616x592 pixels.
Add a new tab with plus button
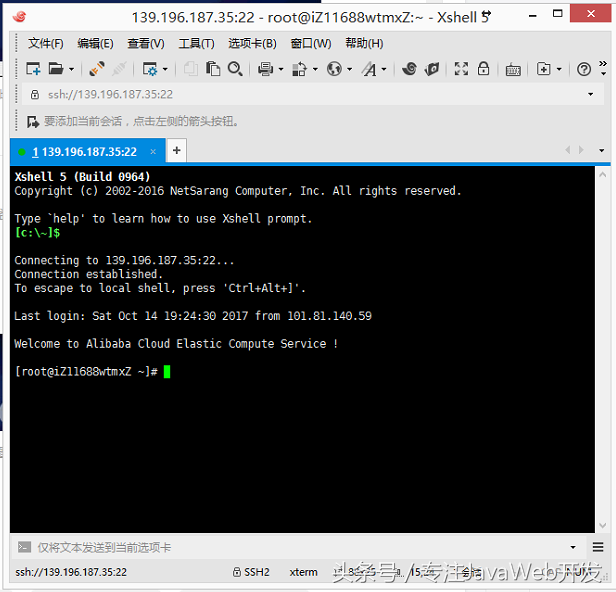(x=176, y=150)
